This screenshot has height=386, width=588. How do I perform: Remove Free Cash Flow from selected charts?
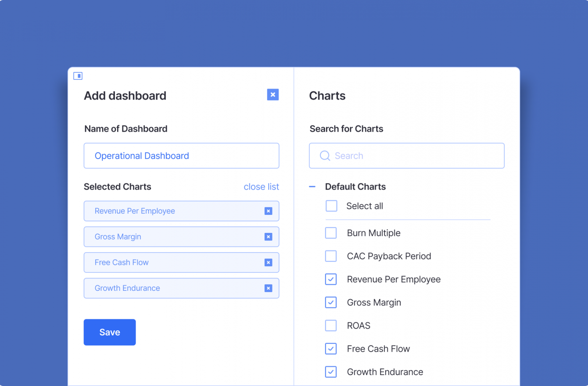[268, 262]
